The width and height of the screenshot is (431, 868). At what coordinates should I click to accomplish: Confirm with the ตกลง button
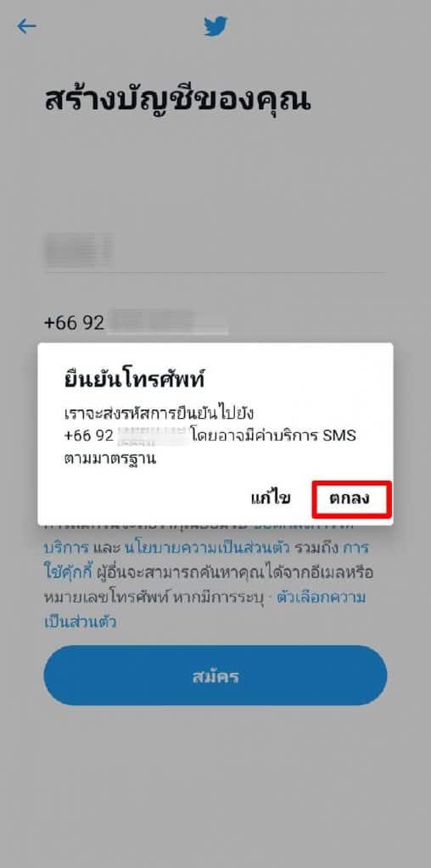pyautogui.click(x=351, y=499)
